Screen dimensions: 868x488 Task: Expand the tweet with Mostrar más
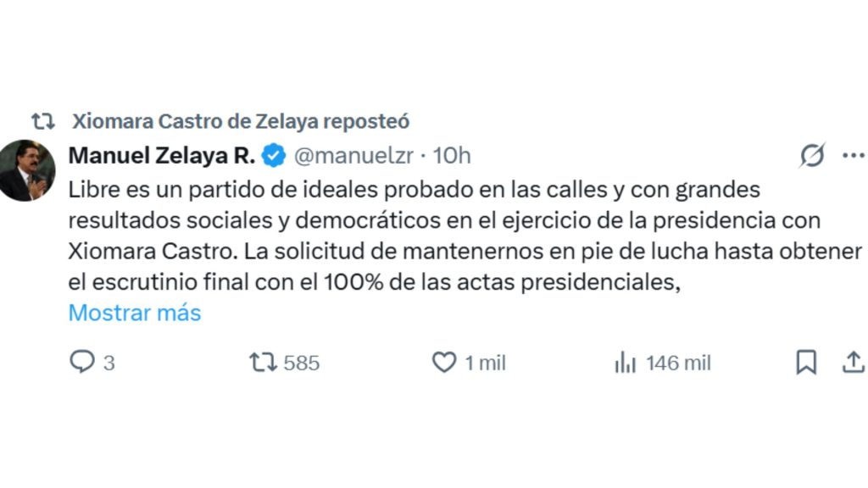[x=134, y=313]
